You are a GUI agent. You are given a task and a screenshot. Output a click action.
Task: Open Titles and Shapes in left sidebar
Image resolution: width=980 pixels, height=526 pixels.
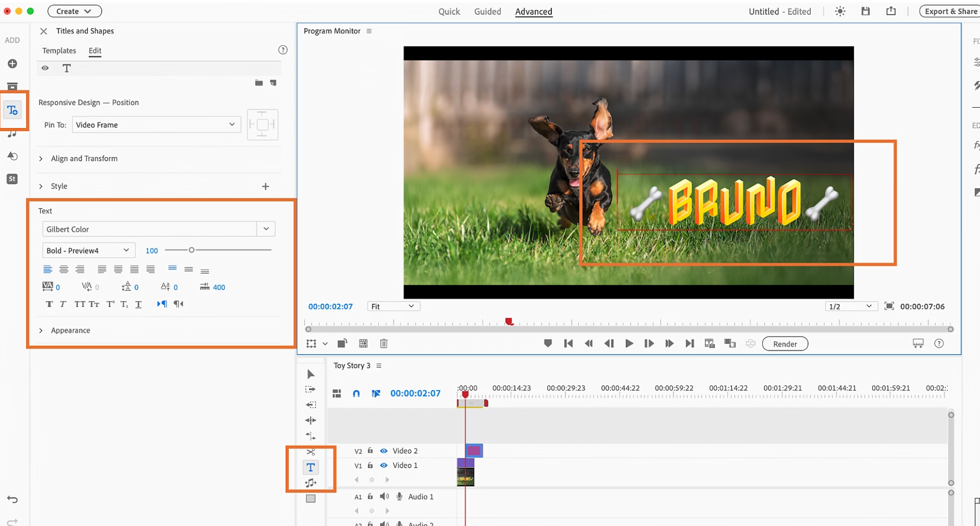coord(13,110)
